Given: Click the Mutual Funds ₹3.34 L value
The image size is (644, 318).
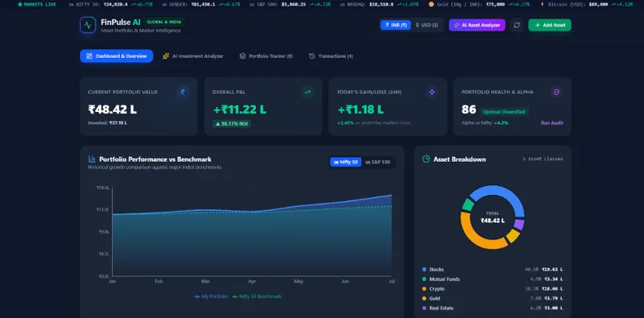Looking at the screenshot, I should click(554, 279).
